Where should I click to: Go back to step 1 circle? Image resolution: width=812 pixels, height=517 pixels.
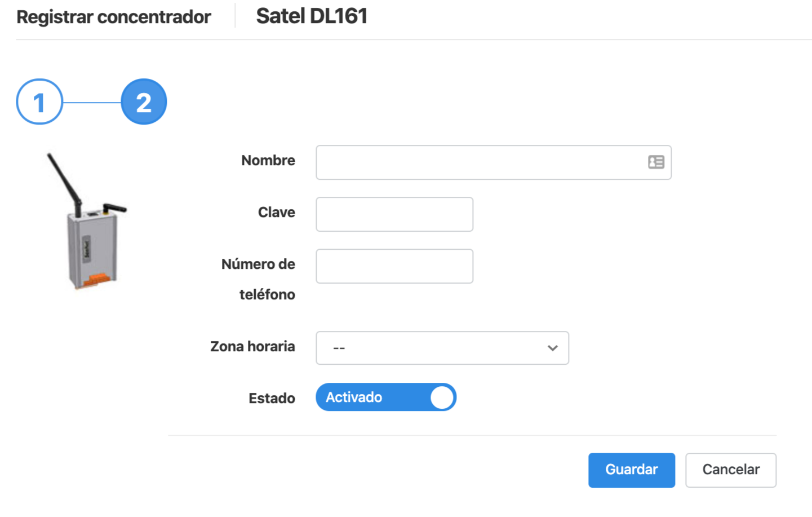point(39,102)
